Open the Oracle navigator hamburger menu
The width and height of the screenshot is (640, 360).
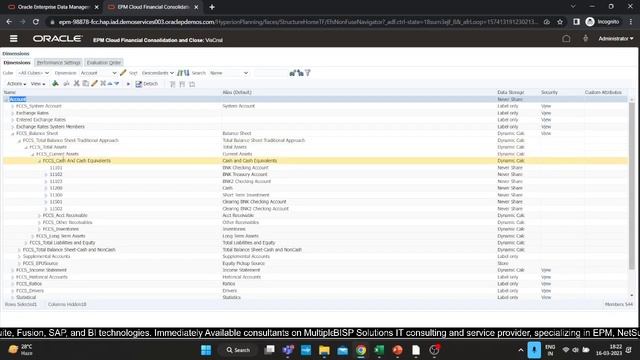(13, 38)
